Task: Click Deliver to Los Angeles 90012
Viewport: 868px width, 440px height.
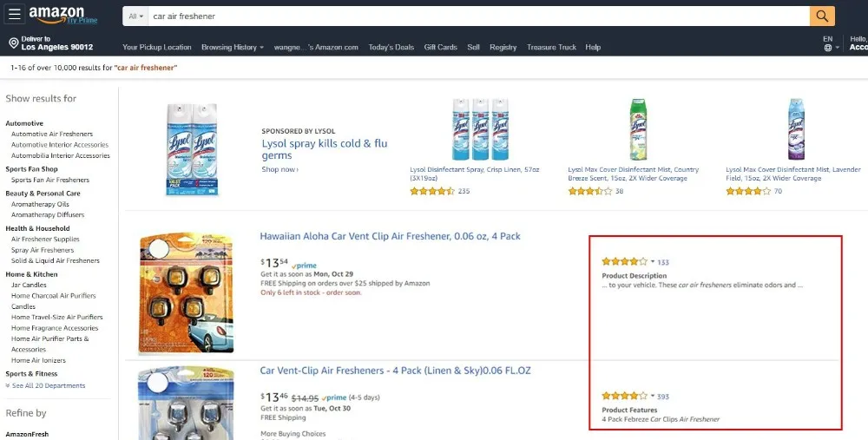Action: (x=51, y=43)
